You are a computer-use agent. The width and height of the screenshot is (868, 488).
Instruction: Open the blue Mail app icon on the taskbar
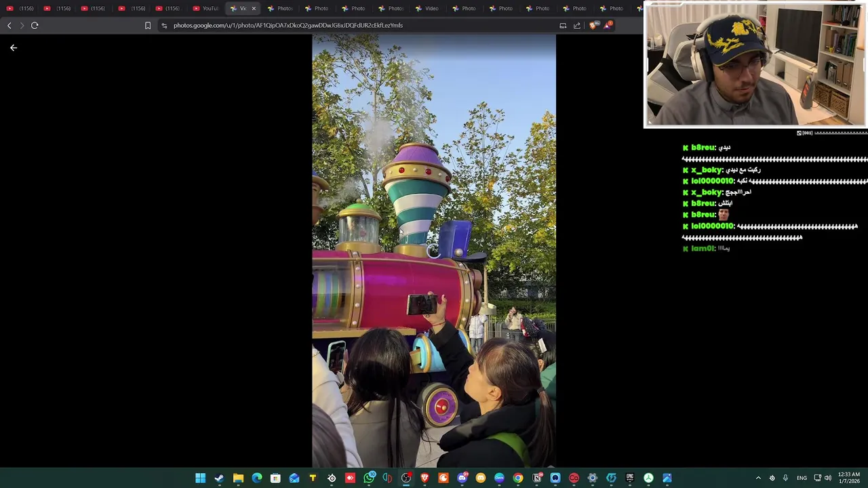[294, 478]
